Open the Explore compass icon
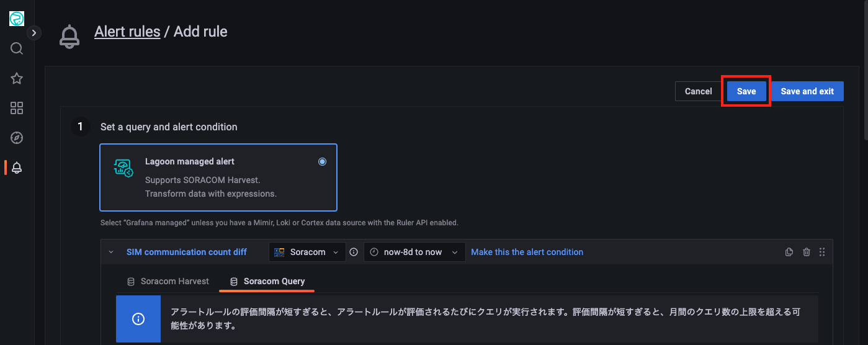Viewport: 868px width, 345px height. [x=17, y=138]
